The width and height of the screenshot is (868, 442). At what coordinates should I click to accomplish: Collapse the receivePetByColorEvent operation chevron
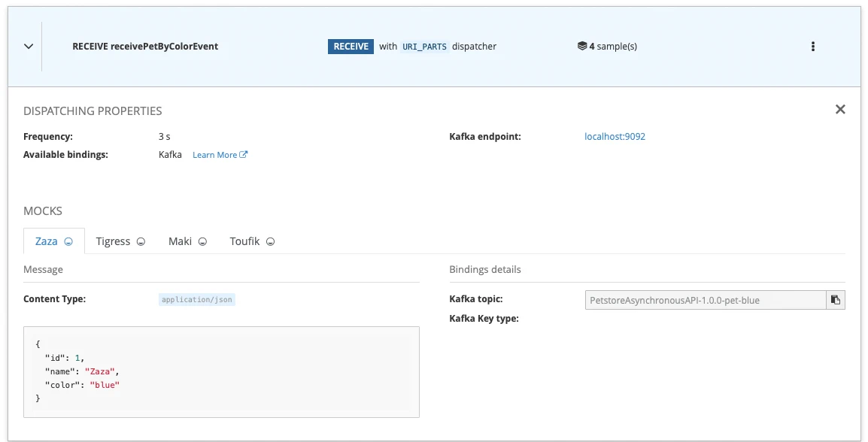[x=29, y=47]
